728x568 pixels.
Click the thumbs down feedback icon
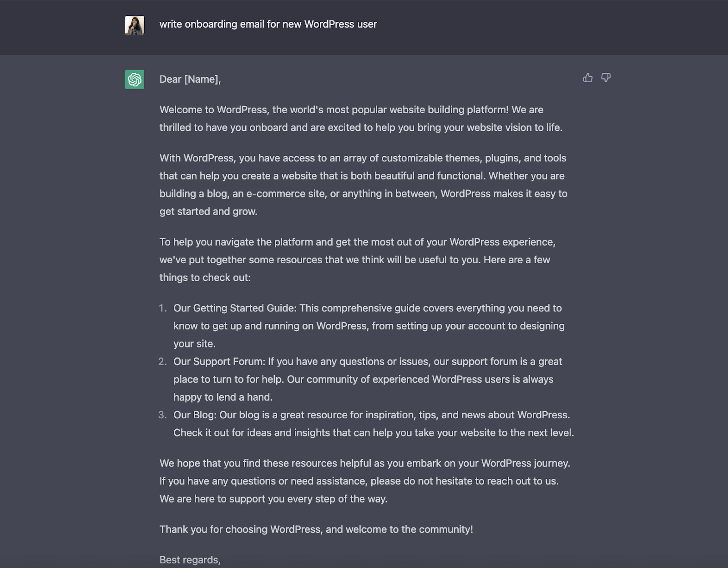[x=606, y=78]
